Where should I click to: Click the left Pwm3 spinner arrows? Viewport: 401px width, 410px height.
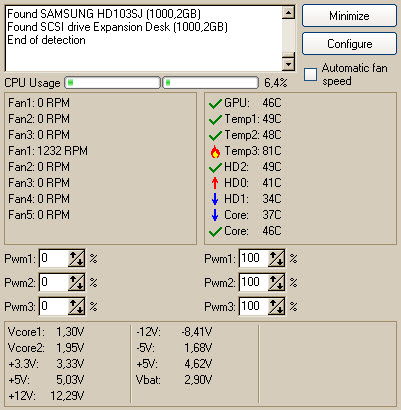point(76,307)
